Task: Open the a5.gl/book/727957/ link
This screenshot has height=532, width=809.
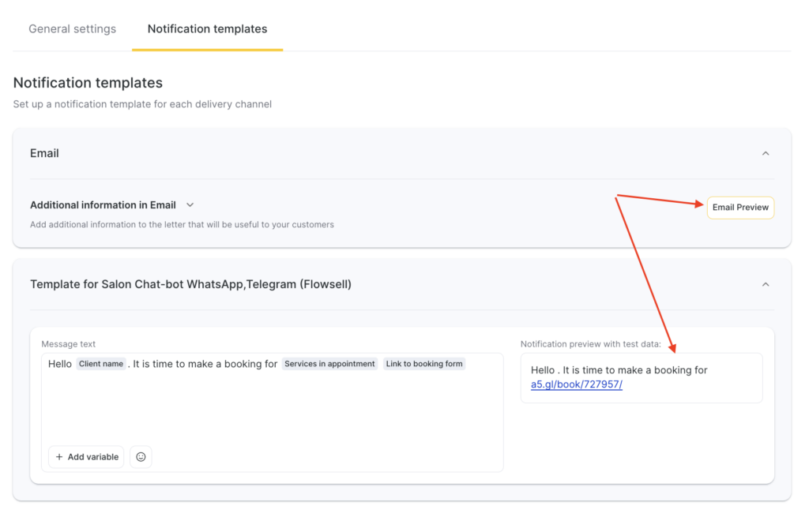Action: (x=576, y=384)
